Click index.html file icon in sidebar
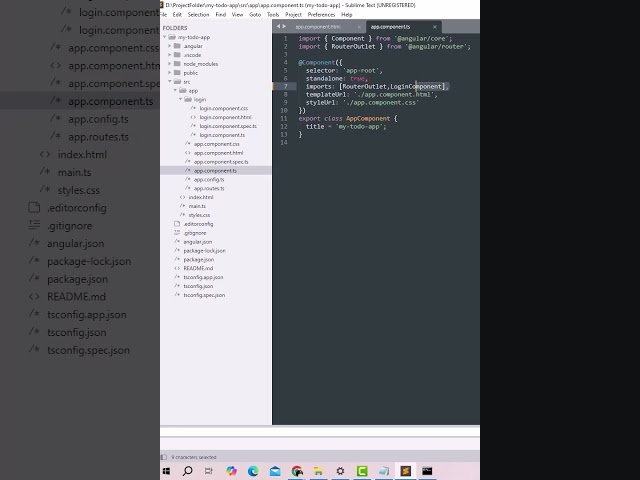The height and width of the screenshot is (480, 640). [x=182, y=197]
